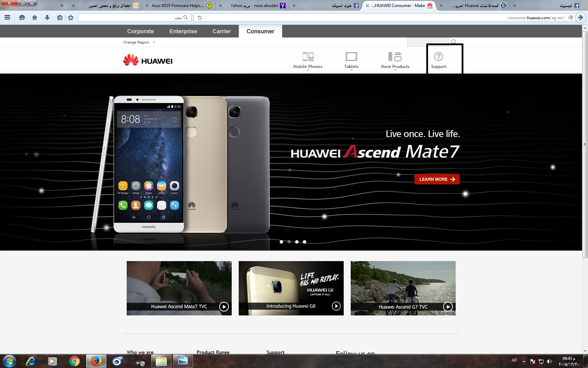Launch Internet Explorer from the taskbar
The height and width of the screenshot is (368, 588).
(x=31, y=361)
